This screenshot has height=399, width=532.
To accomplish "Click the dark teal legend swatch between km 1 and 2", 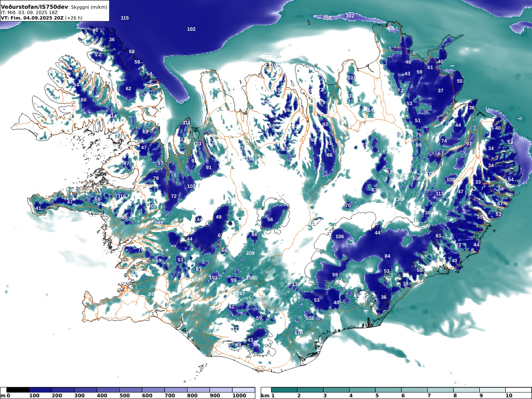I will coord(284,390).
